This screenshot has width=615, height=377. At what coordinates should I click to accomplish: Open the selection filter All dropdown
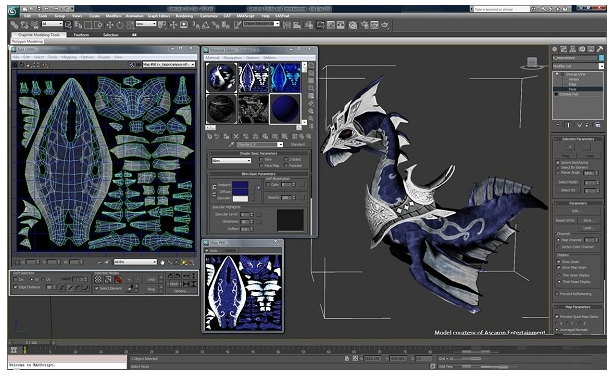pyautogui.click(x=52, y=24)
